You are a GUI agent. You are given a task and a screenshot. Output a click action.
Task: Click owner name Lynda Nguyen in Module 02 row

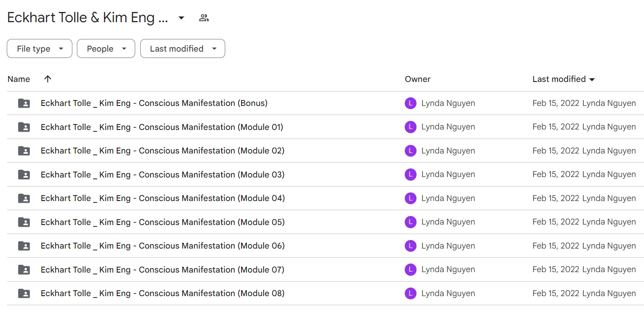(x=448, y=151)
